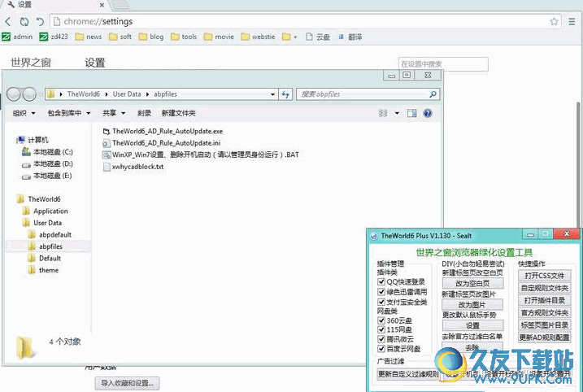Click the browser back arrow
The height and width of the screenshot is (392, 583).
[x=8, y=22]
